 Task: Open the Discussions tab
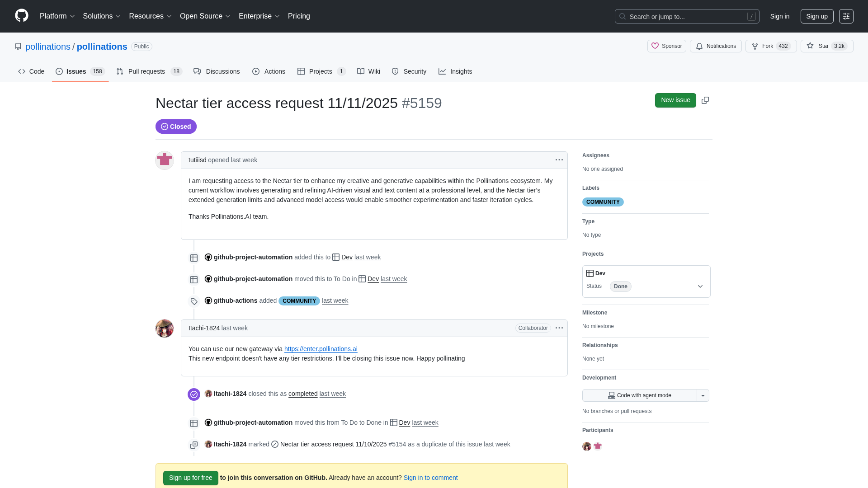(217, 71)
